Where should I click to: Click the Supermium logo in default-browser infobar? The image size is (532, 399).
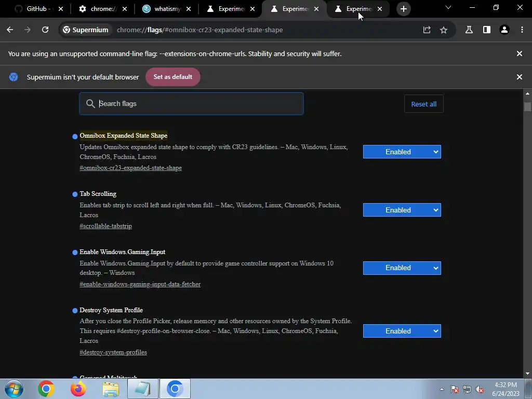(14, 77)
